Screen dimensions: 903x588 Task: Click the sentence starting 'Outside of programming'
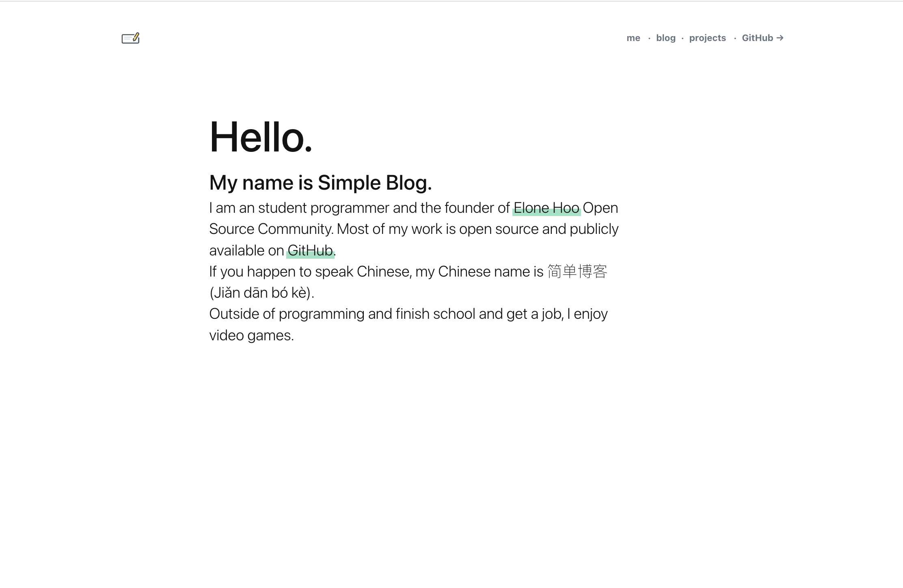pyautogui.click(x=408, y=314)
